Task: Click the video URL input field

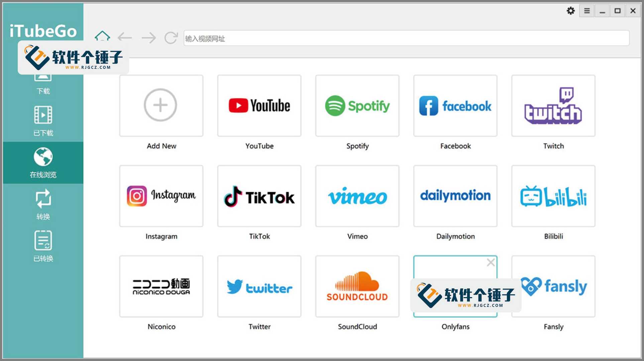Action: [x=406, y=38]
